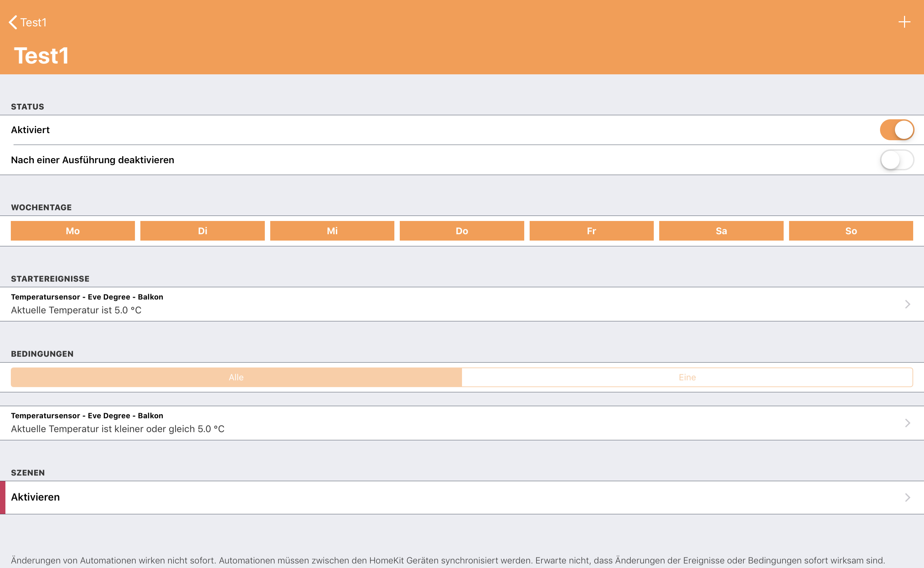Screen dimensions: 924x568
Task: Go back using the Test1 back arrow
Action: tap(27, 23)
